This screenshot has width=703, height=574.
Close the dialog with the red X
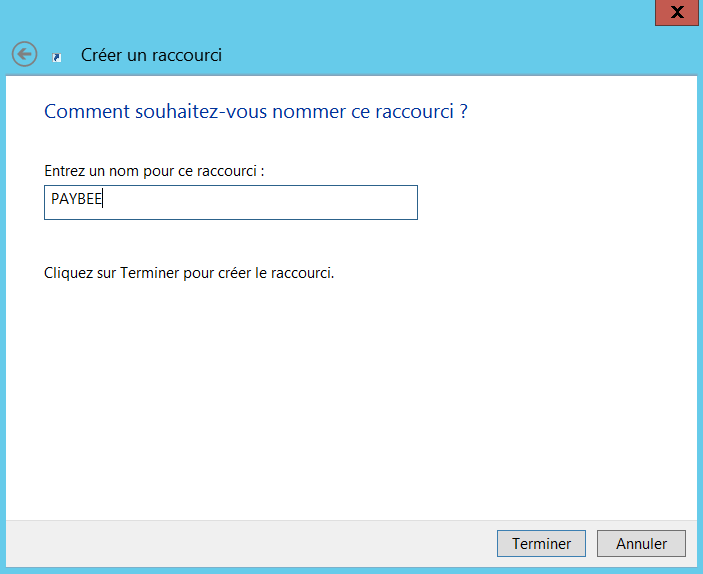[677, 11]
